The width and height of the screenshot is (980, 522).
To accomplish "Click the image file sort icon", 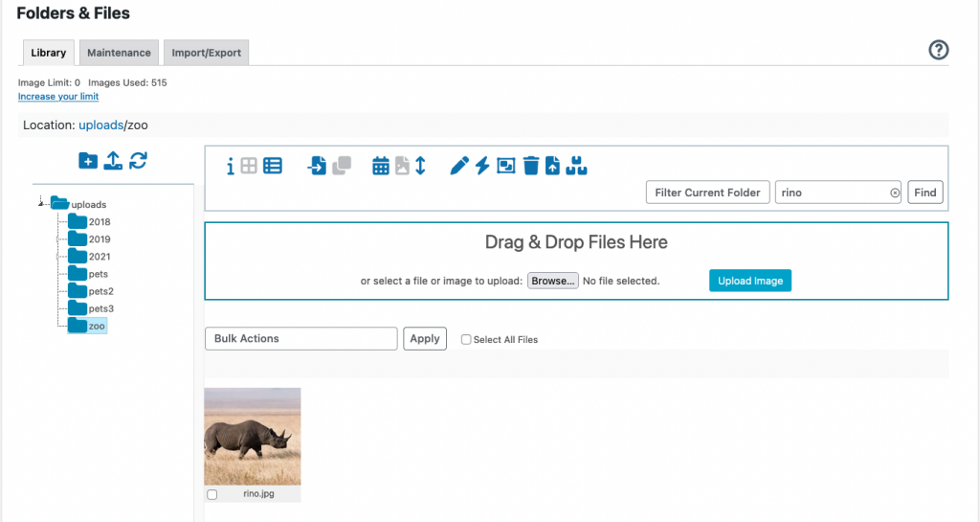I will (x=402, y=166).
